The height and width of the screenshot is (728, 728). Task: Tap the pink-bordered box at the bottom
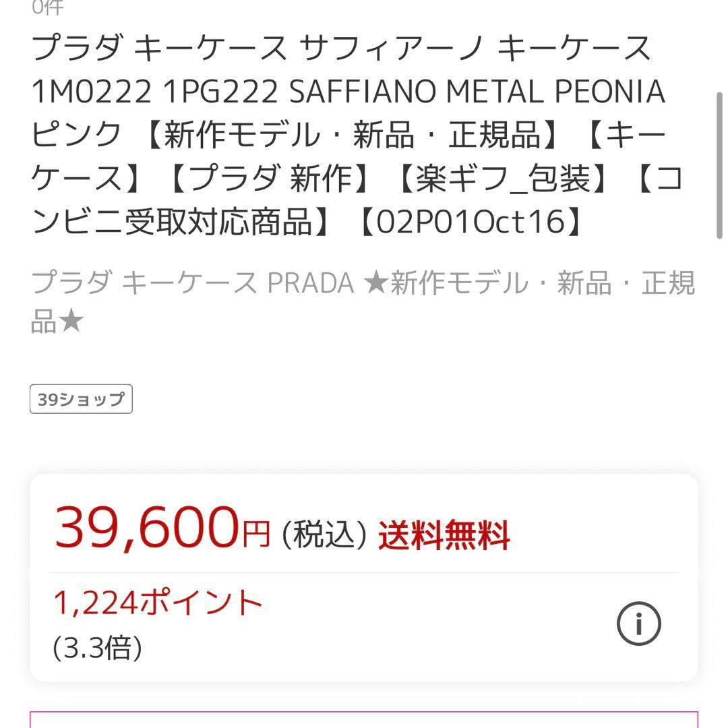tap(364, 721)
